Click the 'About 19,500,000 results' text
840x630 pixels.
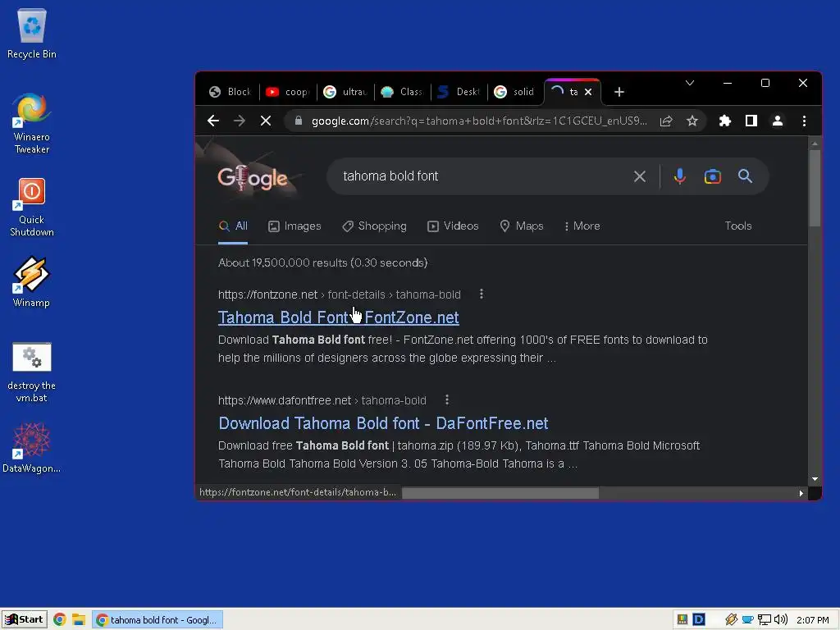pos(322,263)
